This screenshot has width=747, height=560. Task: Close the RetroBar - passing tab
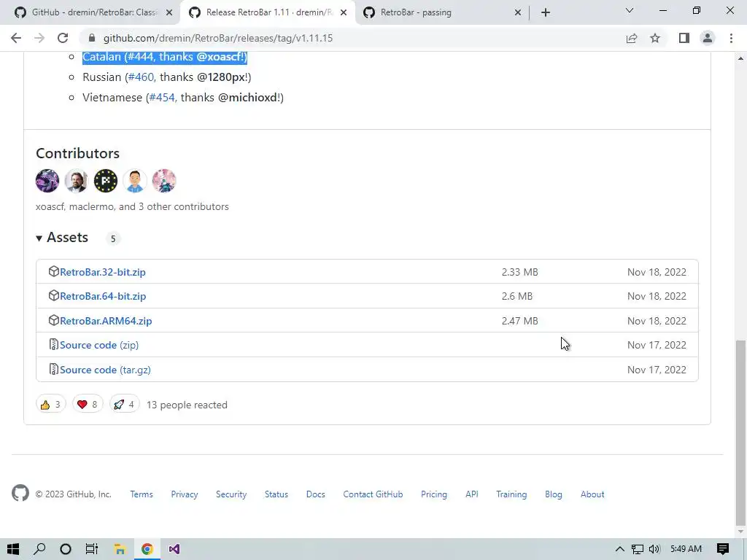pyautogui.click(x=518, y=13)
